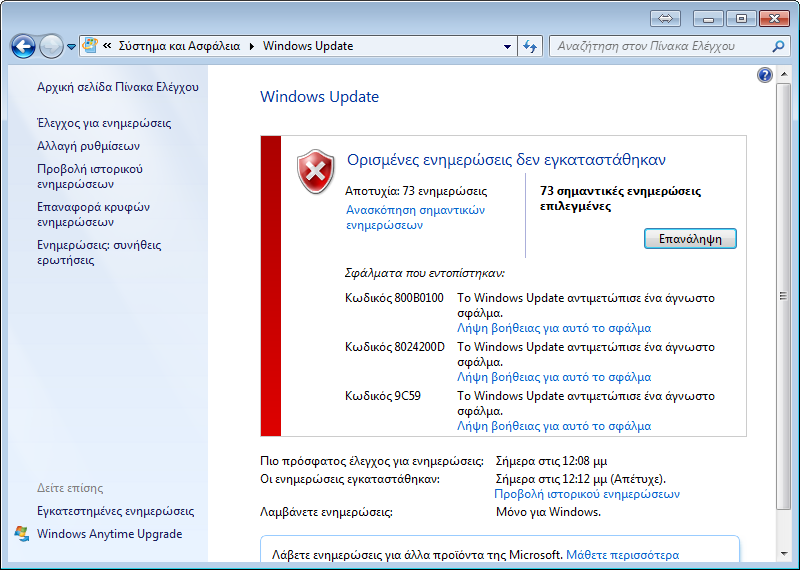Click the 'Επανάληψη' retry button
The width and height of the screenshot is (800, 570).
(x=690, y=239)
